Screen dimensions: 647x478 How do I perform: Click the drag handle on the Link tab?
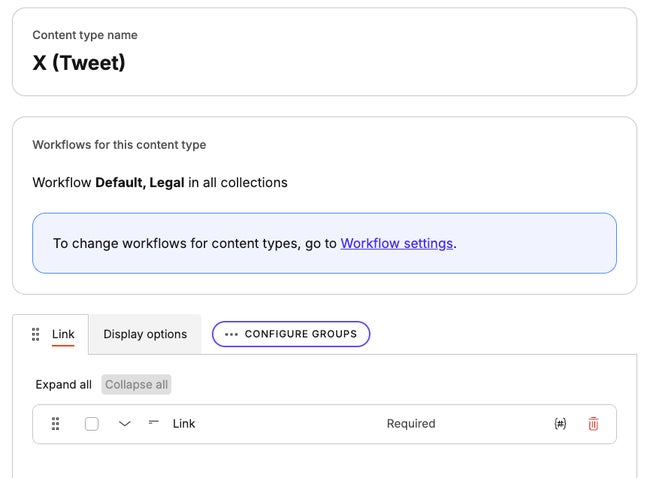pos(35,334)
